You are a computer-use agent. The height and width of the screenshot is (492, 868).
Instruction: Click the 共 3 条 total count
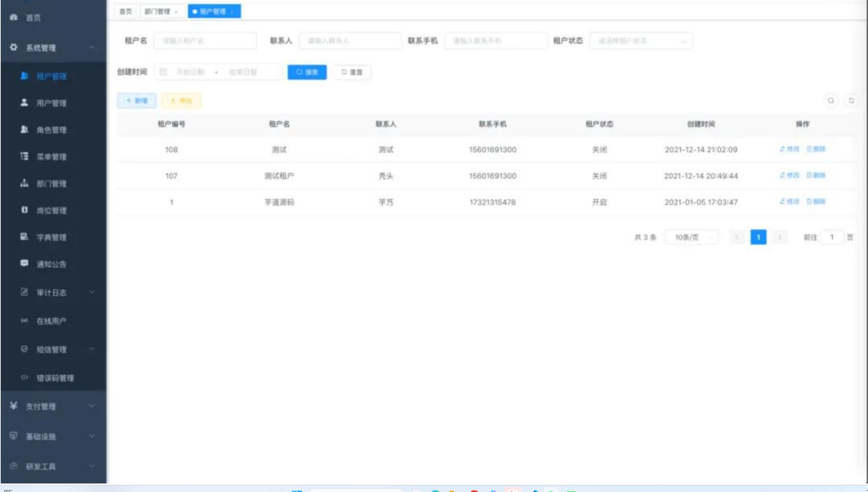tap(645, 237)
